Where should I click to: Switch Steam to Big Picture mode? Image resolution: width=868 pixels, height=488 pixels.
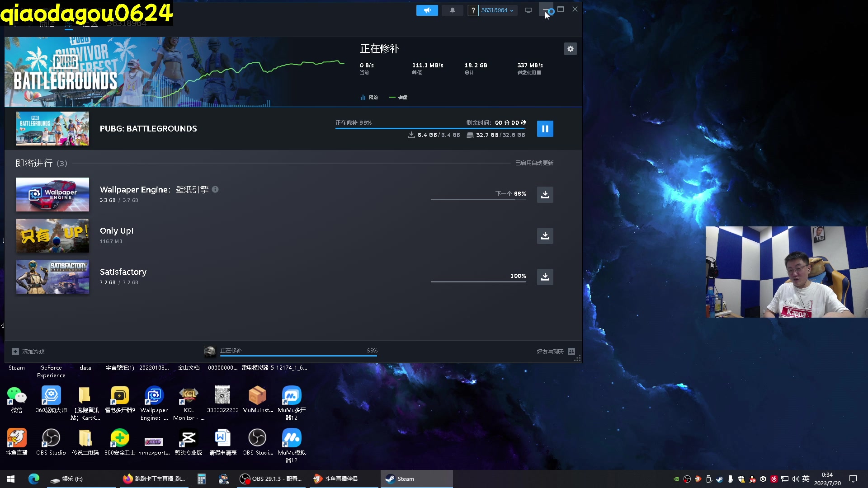click(528, 10)
